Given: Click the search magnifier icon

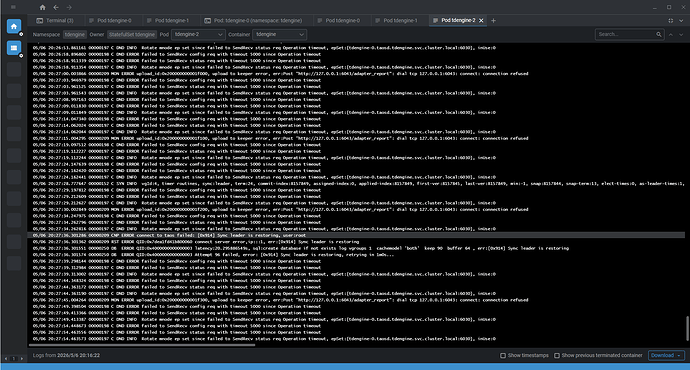Looking at the screenshot, I should coord(659,34).
